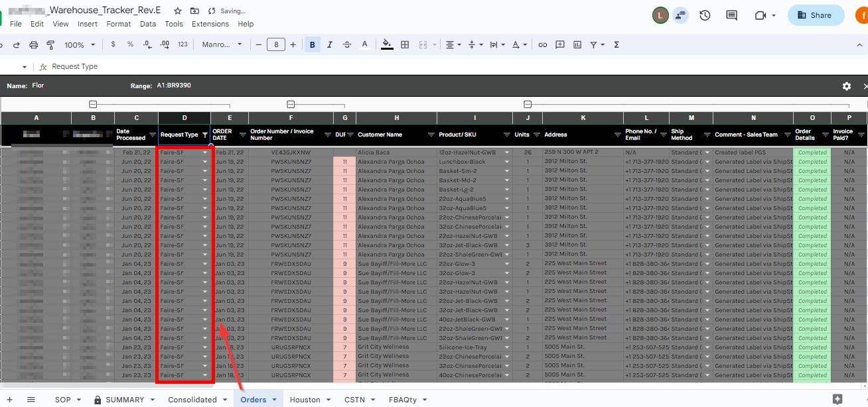Open the 123 more formats menu
Viewport: 868px width, 407px height.
point(183,44)
